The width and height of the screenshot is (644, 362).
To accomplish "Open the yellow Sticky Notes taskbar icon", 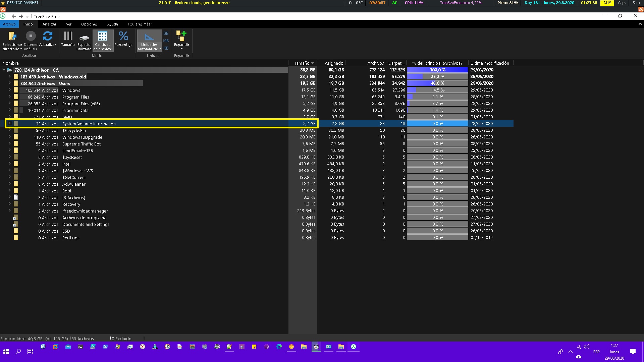I will tap(254, 347).
